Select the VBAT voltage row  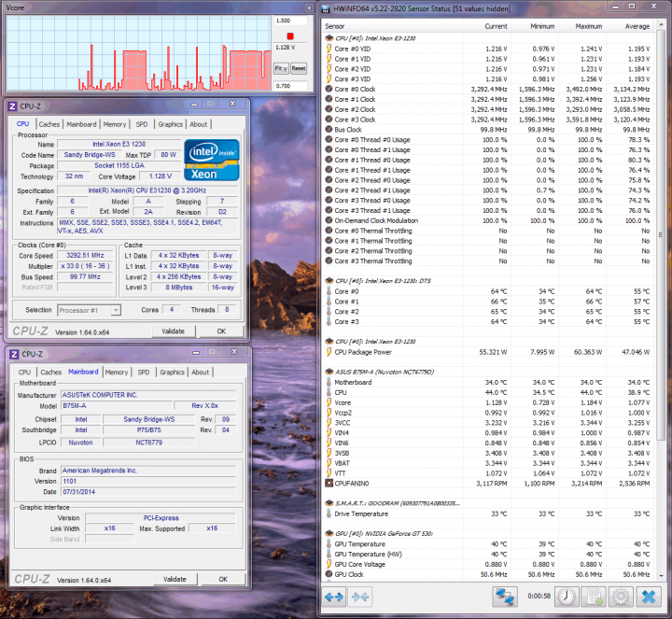pos(488,463)
